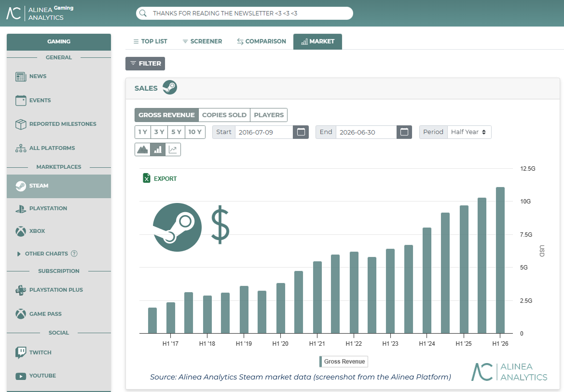
Task: Click the search bar field
Action: pos(245,14)
